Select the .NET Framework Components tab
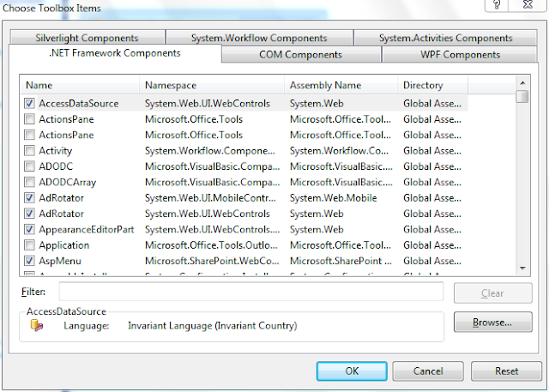549x392 pixels. tap(115, 53)
